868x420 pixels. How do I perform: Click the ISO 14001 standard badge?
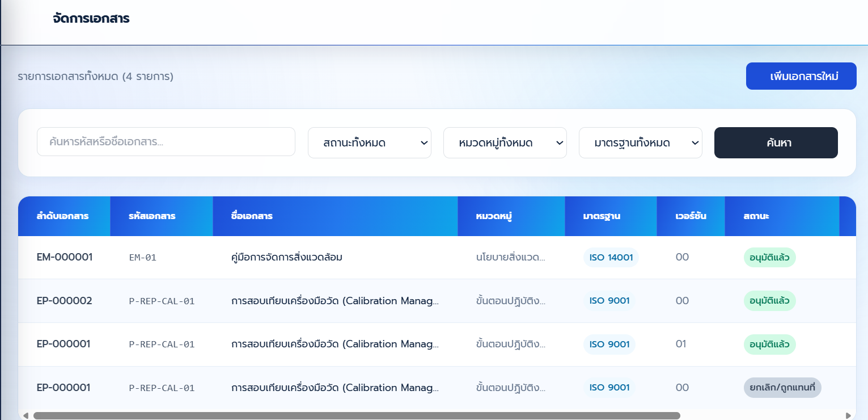pyautogui.click(x=611, y=257)
